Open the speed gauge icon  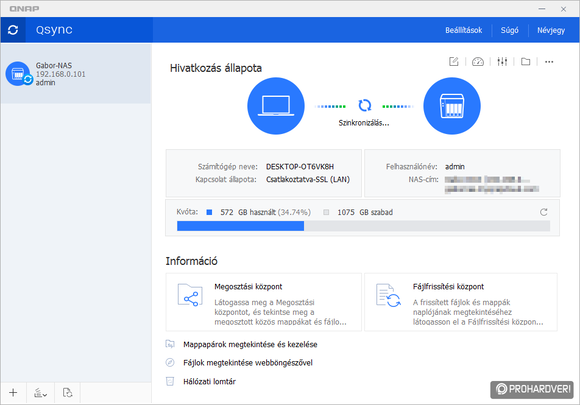point(478,61)
